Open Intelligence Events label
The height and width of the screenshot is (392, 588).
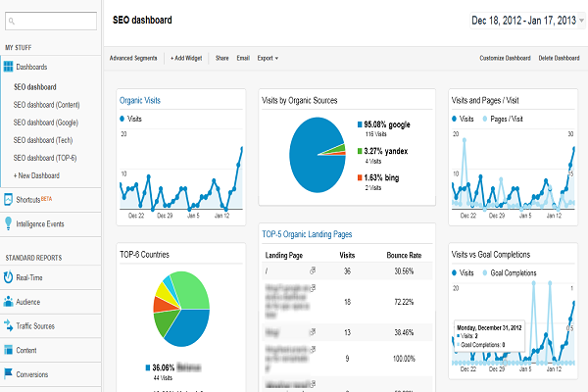40,224
